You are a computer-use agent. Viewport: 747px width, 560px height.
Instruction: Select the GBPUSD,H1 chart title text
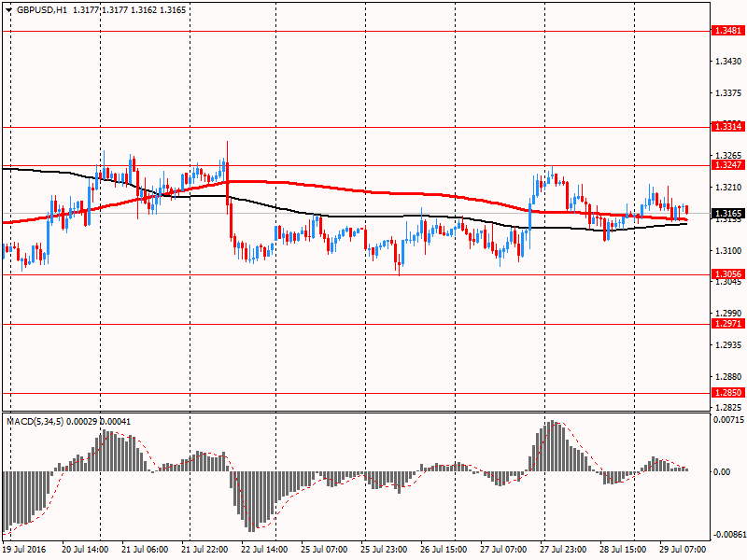pos(42,10)
